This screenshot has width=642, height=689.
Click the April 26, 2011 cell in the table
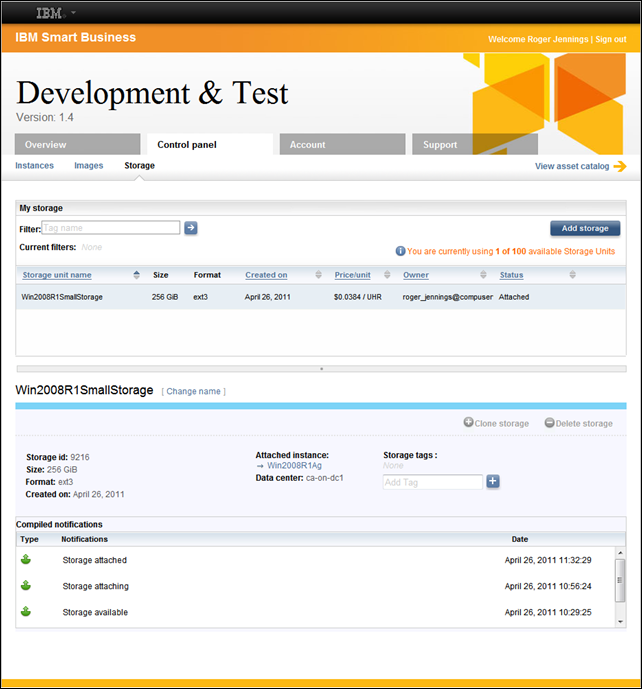[268, 297]
